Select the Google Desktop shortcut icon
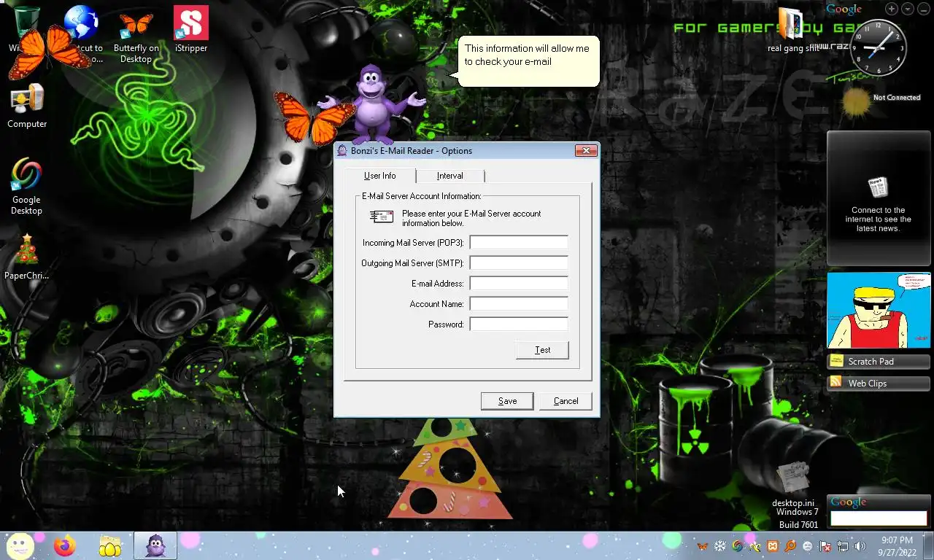934x560 pixels. pos(26,187)
